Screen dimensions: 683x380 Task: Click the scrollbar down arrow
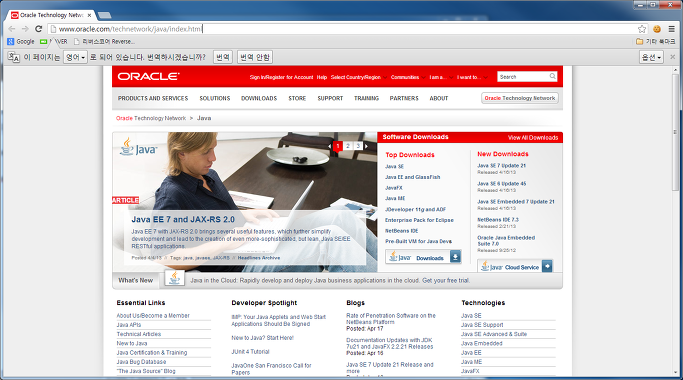pyautogui.click(x=676, y=373)
